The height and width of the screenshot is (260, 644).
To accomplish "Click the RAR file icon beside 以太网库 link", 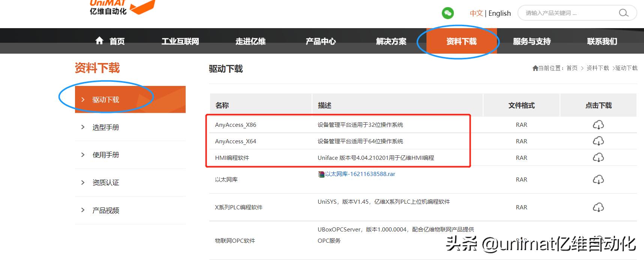I will (x=321, y=174).
